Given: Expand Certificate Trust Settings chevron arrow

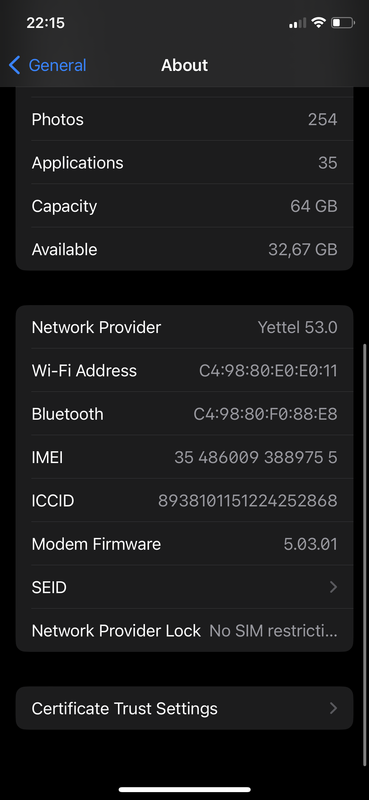Looking at the screenshot, I should (x=333, y=708).
